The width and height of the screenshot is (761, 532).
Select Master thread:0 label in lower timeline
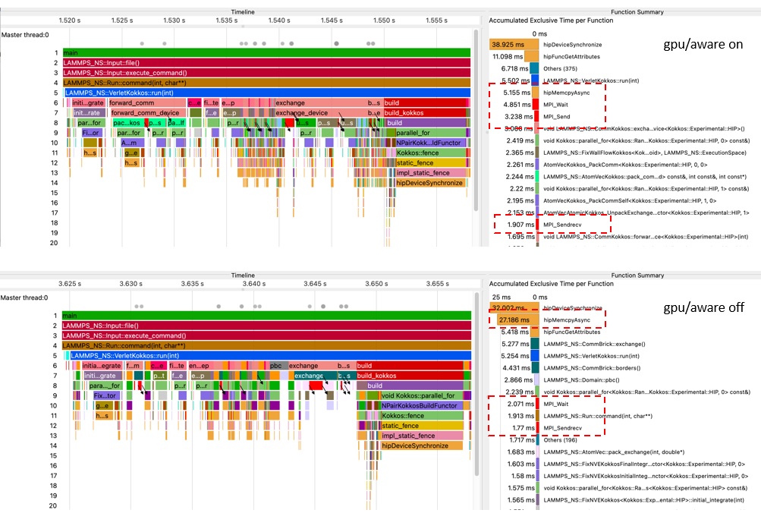click(25, 297)
